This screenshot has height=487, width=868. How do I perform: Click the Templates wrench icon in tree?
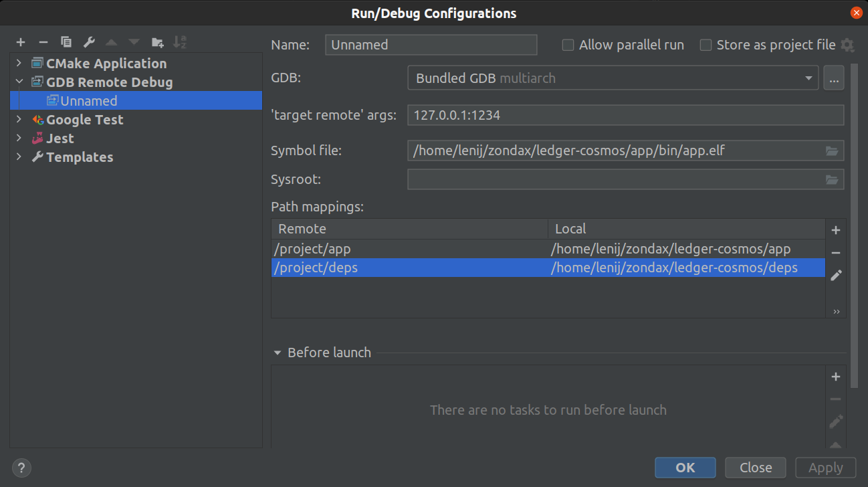37,157
